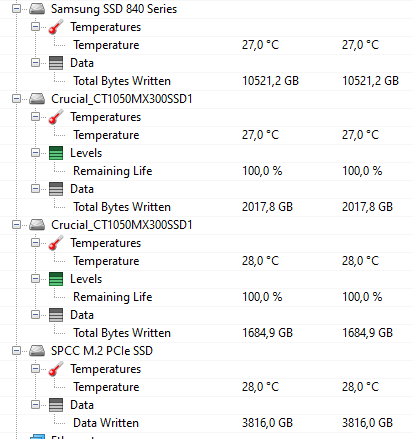Image resolution: width=413 pixels, height=439 pixels.
Task: Select the Data label above the Data Written row
Action: [x=82, y=405]
